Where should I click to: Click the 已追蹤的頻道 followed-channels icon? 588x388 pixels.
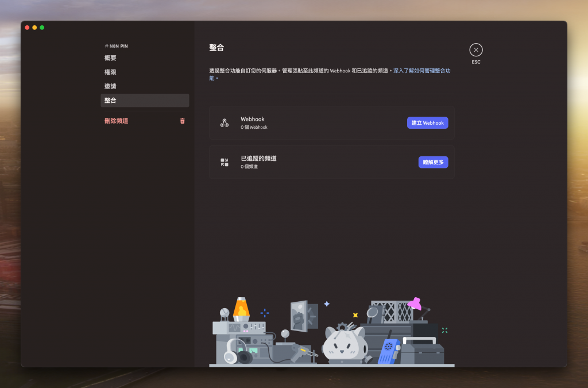click(x=225, y=162)
